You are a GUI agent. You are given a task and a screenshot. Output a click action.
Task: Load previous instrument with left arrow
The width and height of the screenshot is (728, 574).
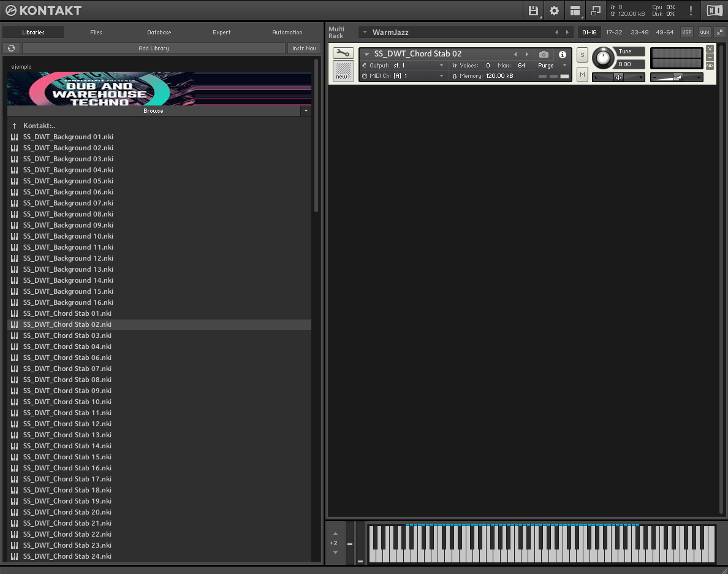(515, 54)
